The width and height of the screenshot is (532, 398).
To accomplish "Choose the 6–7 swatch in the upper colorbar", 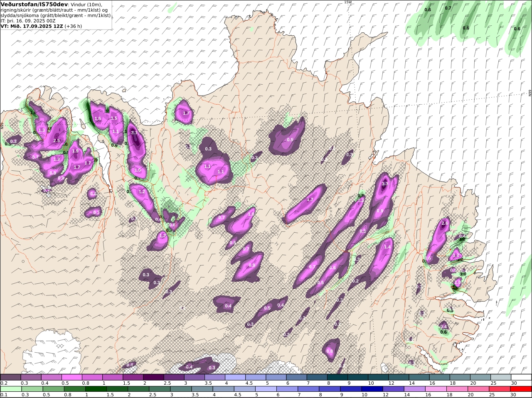I will coord(296,377).
